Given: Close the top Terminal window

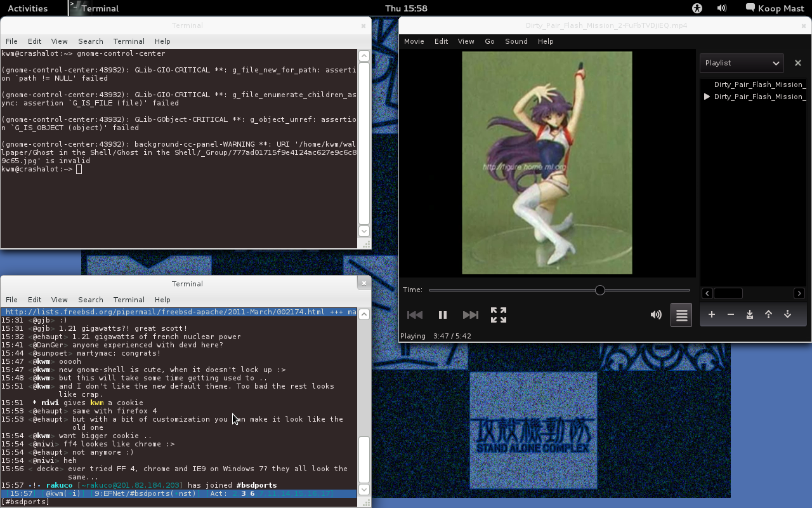Looking at the screenshot, I should [x=363, y=26].
